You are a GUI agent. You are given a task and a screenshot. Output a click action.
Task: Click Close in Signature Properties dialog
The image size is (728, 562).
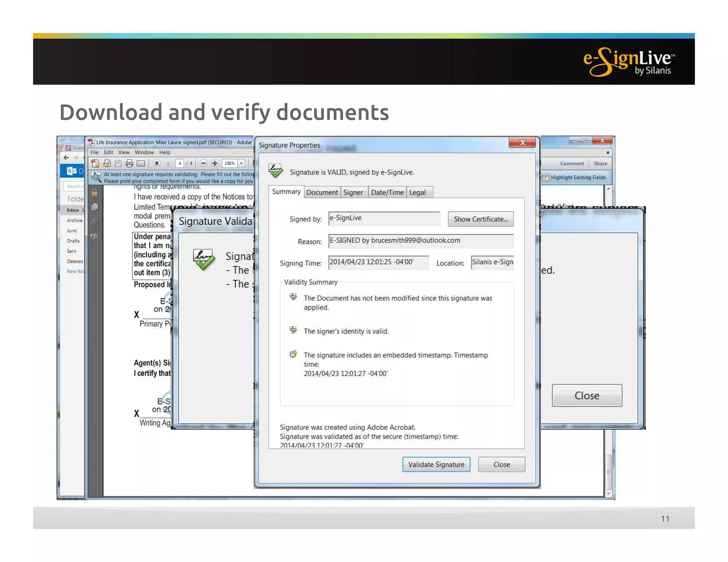(x=502, y=465)
